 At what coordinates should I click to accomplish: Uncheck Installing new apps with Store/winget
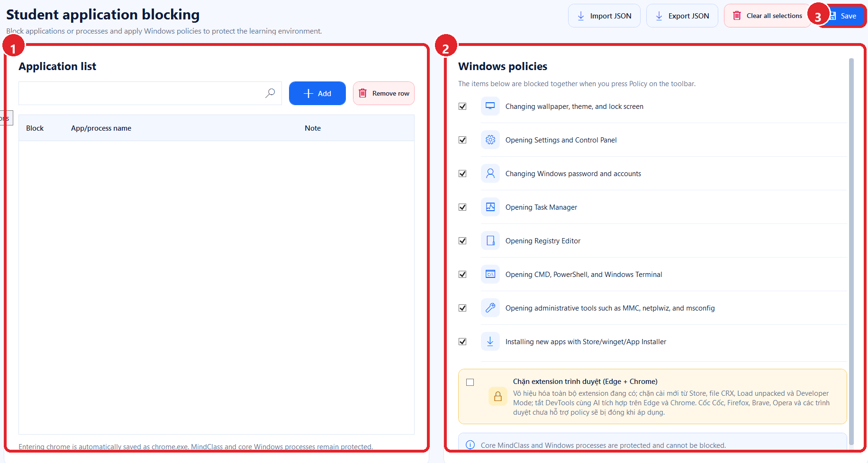pos(462,341)
